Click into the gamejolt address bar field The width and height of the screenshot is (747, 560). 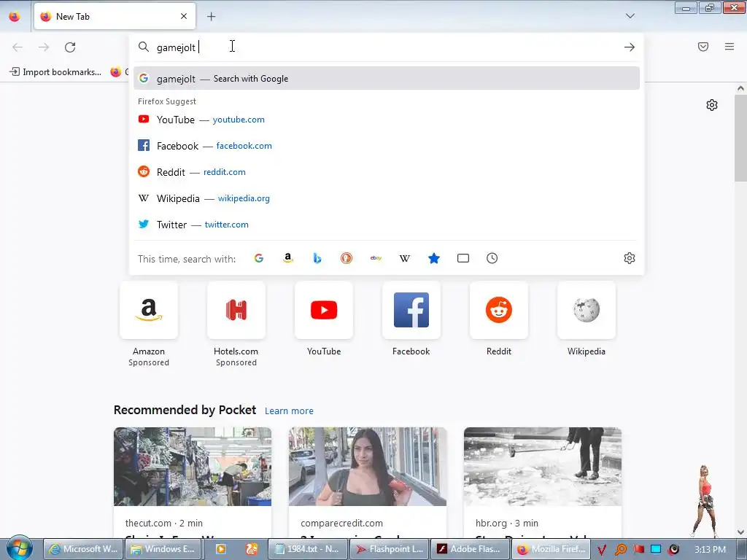pyautogui.click(x=386, y=47)
